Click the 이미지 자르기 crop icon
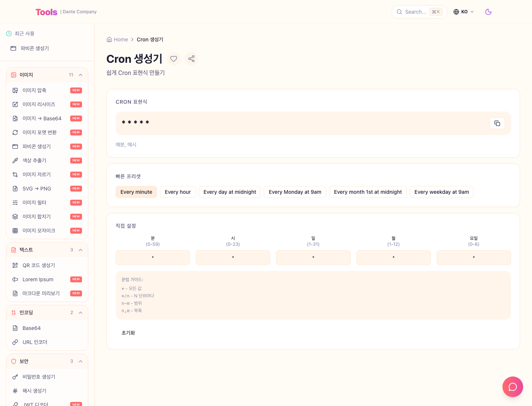532x406 pixels. 15,175
